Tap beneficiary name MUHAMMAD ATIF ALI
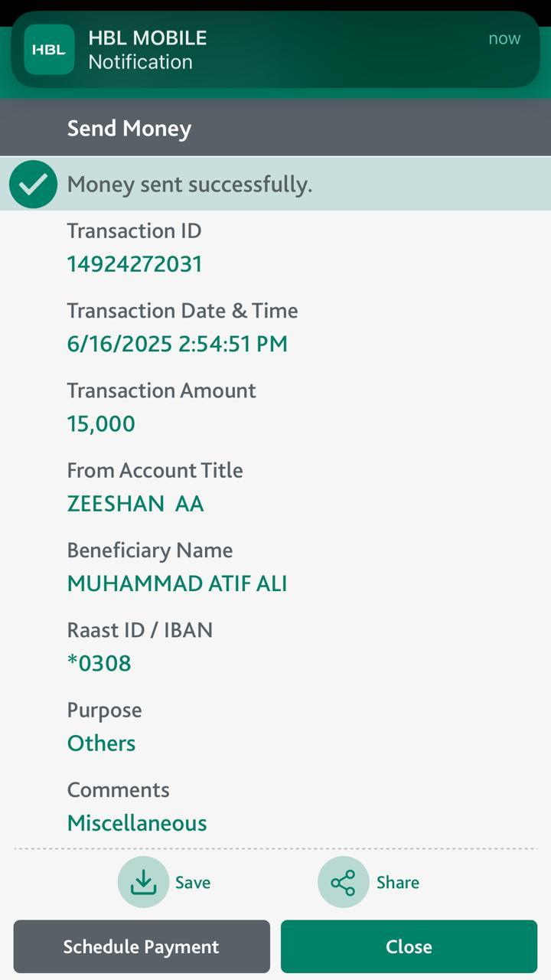 [x=177, y=583]
